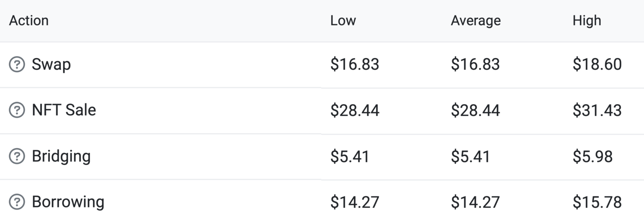Click the help icon next to Swap
The image size is (644, 223).
point(17,64)
